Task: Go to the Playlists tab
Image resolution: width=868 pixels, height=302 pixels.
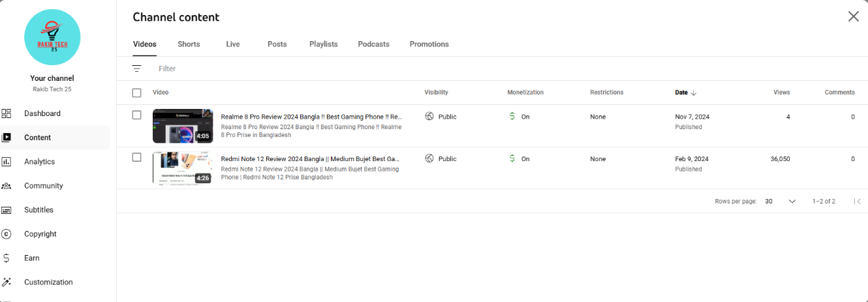Action: point(324,44)
